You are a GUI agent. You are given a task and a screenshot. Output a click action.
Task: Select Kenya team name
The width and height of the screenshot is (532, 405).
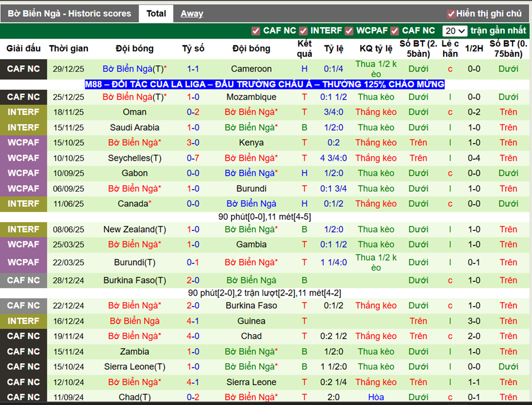251,143
